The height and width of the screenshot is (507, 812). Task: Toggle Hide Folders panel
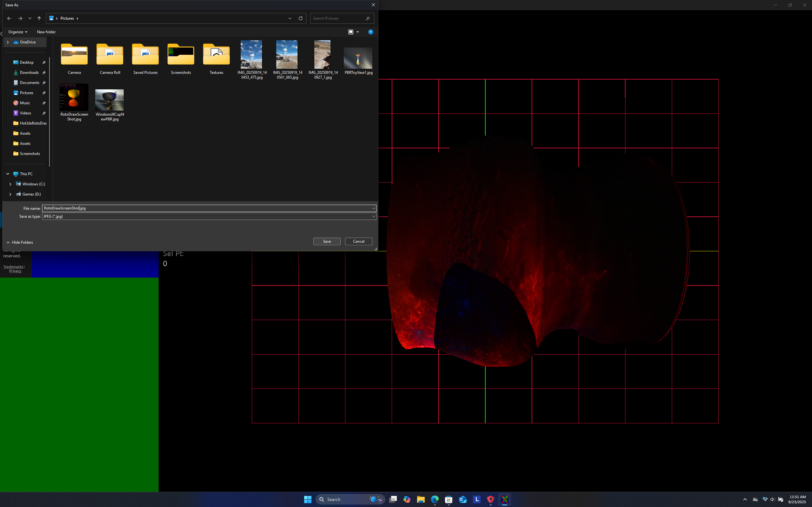pyautogui.click(x=20, y=242)
